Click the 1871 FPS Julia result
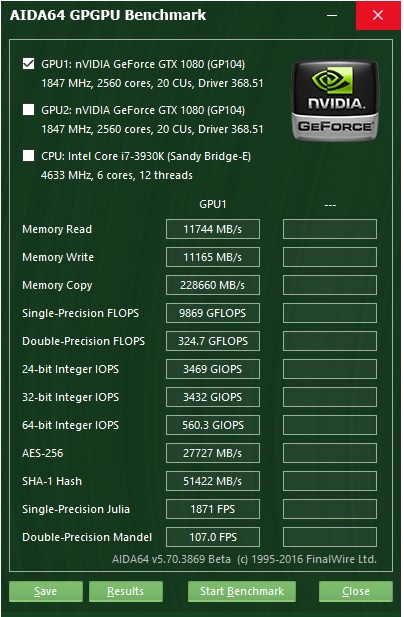The image size is (404, 617). pos(213,509)
